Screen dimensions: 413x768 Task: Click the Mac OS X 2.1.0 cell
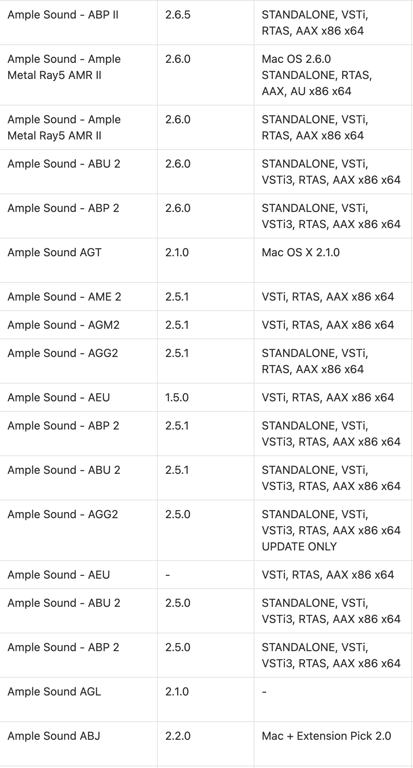tap(333, 260)
